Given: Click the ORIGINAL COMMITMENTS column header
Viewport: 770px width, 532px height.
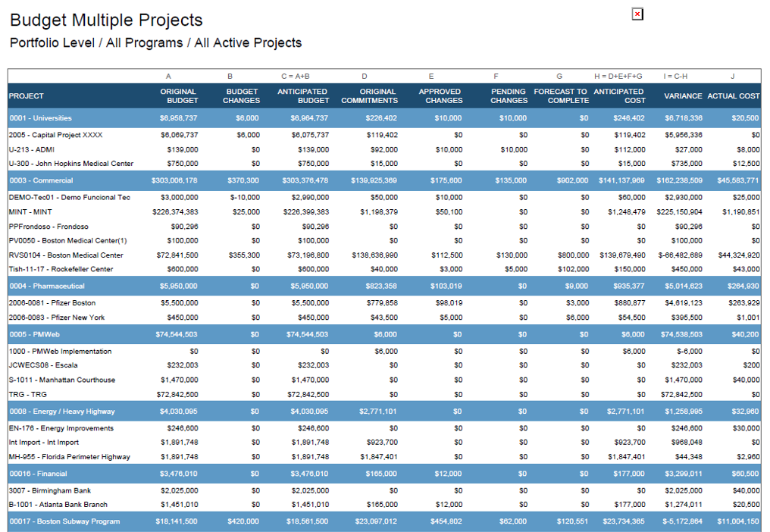Looking at the screenshot, I should pyautogui.click(x=369, y=95).
